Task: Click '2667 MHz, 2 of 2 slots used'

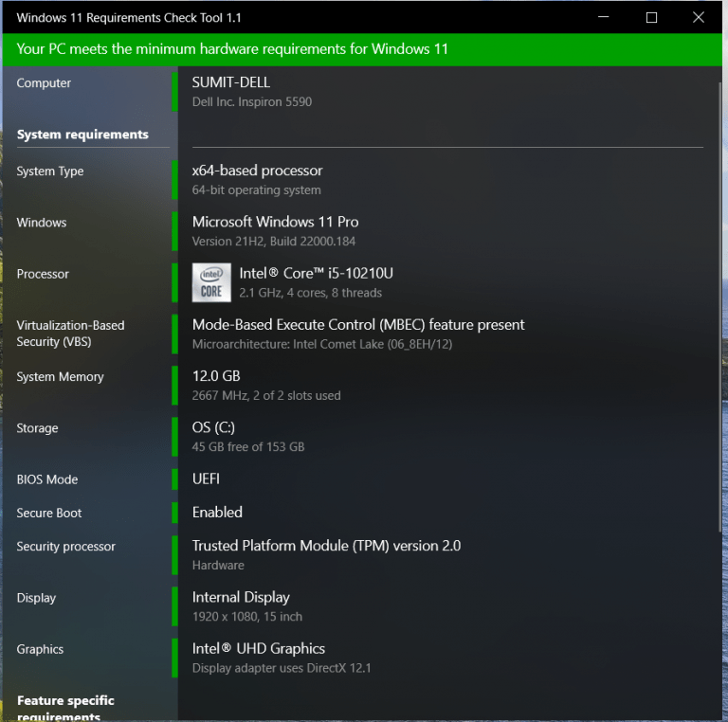Action: (266, 396)
